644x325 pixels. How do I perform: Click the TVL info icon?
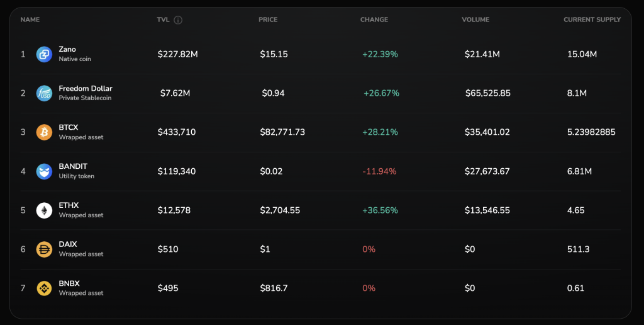pos(178,20)
